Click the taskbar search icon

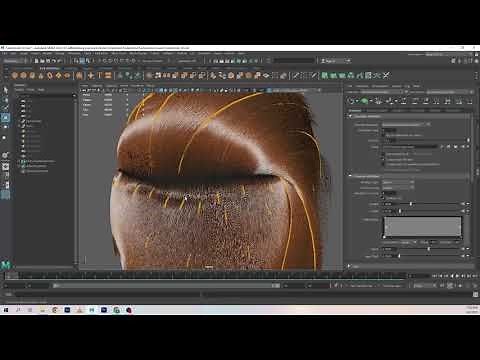[18, 310]
